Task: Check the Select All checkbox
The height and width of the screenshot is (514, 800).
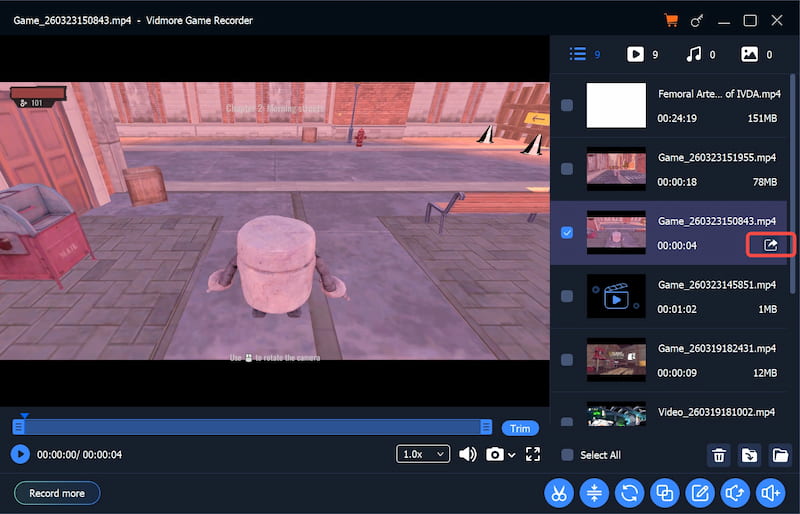Action: [567, 455]
